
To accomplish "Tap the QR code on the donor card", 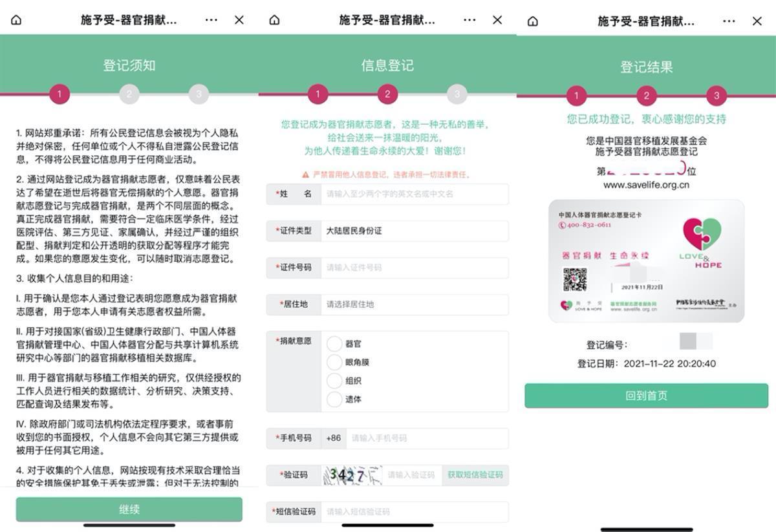I will point(575,279).
